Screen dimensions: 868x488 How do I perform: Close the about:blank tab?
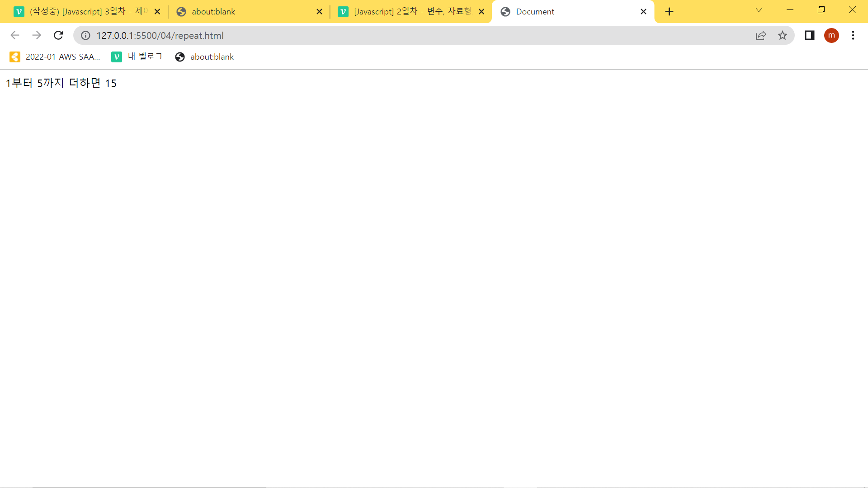click(319, 12)
